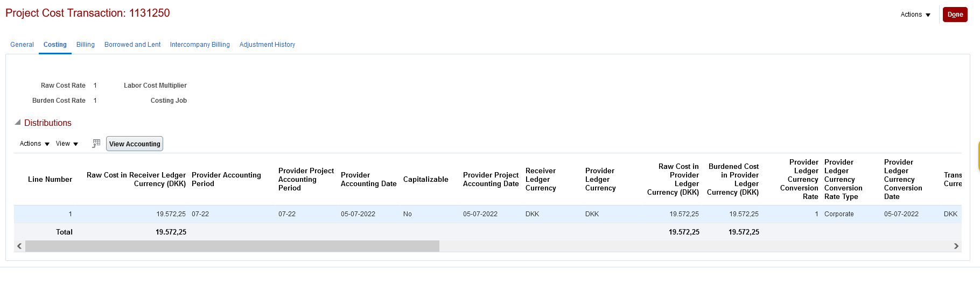Open the Distributions Actions dropdown
This screenshot has width=980, height=291.
(x=34, y=144)
